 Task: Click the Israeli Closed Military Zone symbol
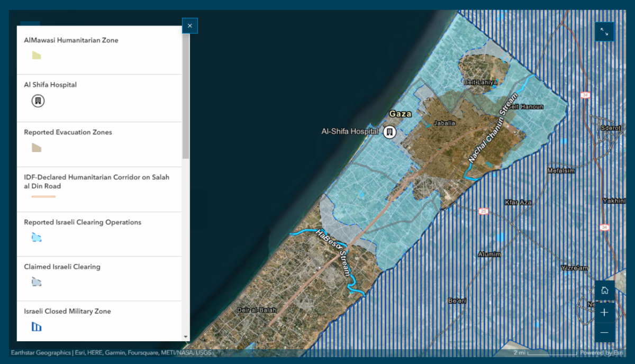pyautogui.click(x=37, y=326)
